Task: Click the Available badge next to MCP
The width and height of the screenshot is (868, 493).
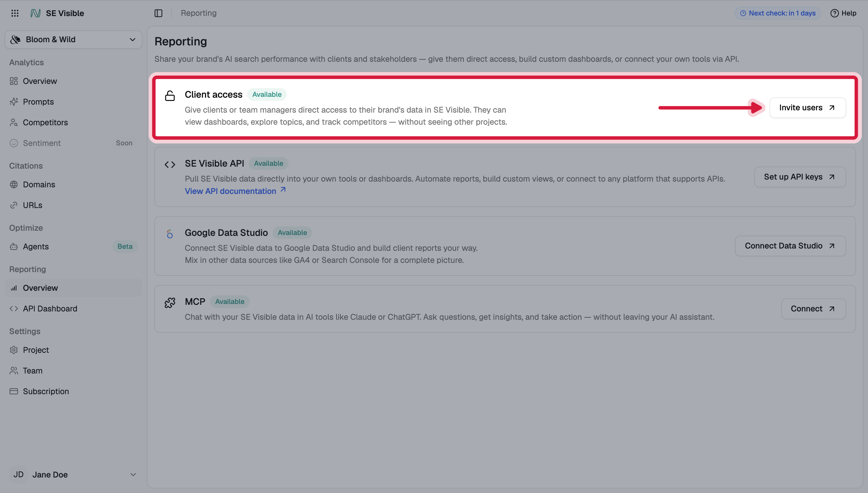Action: click(230, 301)
